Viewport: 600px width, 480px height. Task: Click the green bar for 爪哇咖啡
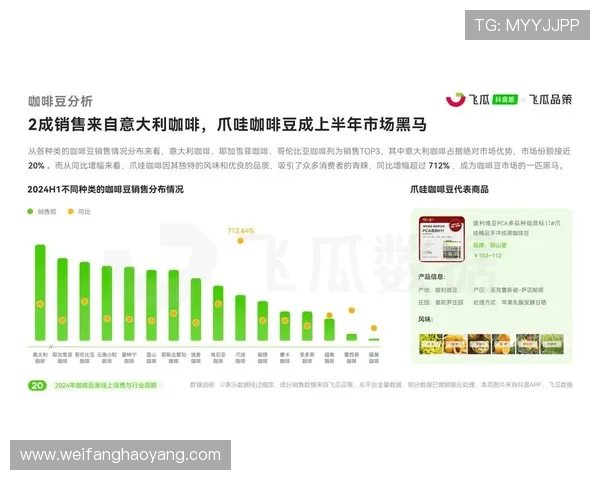[240, 318]
